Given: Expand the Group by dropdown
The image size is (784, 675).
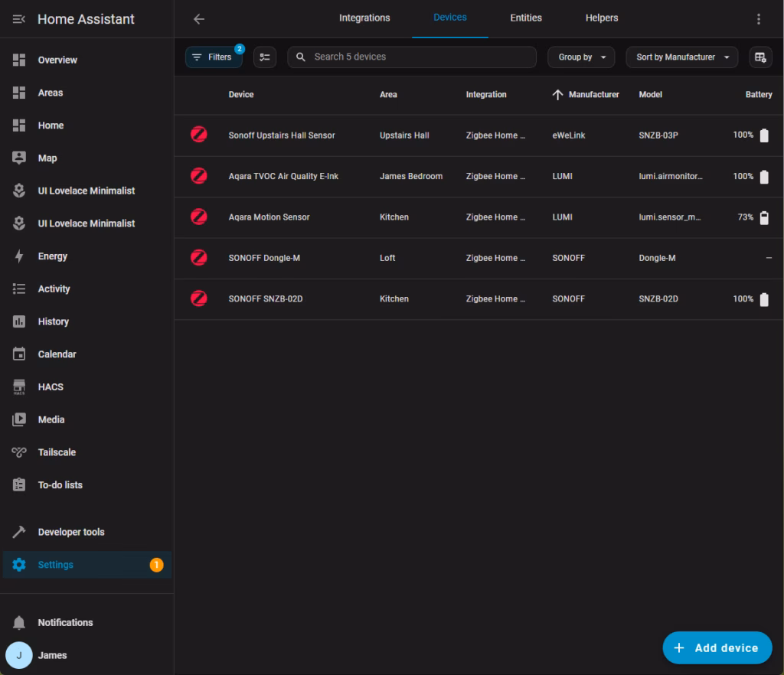Looking at the screenshot, I should (x=581, y=57).
